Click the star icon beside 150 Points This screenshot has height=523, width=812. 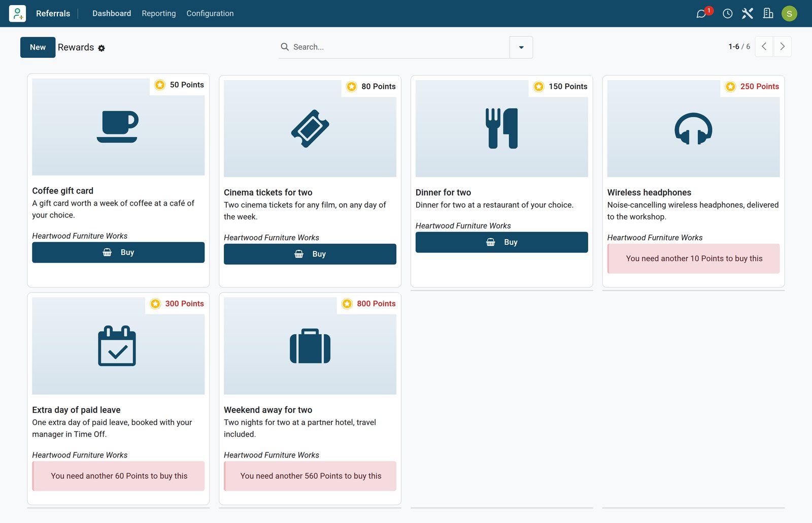539,87
